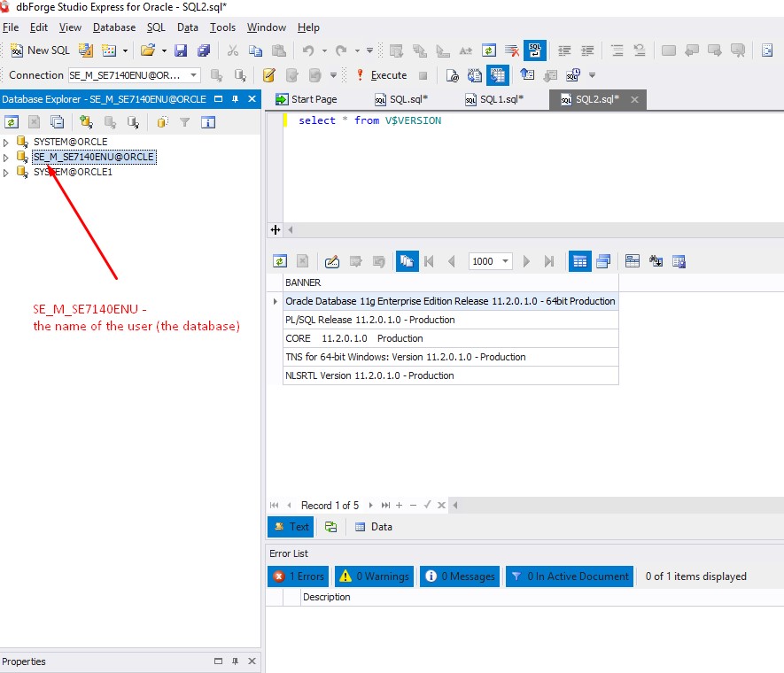Open the page size 1000 dropdown

coord(506,261)
